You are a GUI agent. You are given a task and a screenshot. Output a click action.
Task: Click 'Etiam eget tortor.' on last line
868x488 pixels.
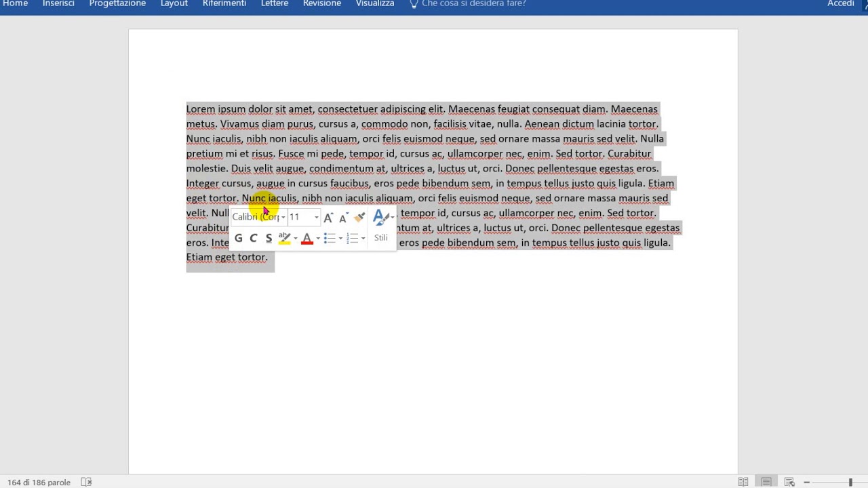coord(227,258)
